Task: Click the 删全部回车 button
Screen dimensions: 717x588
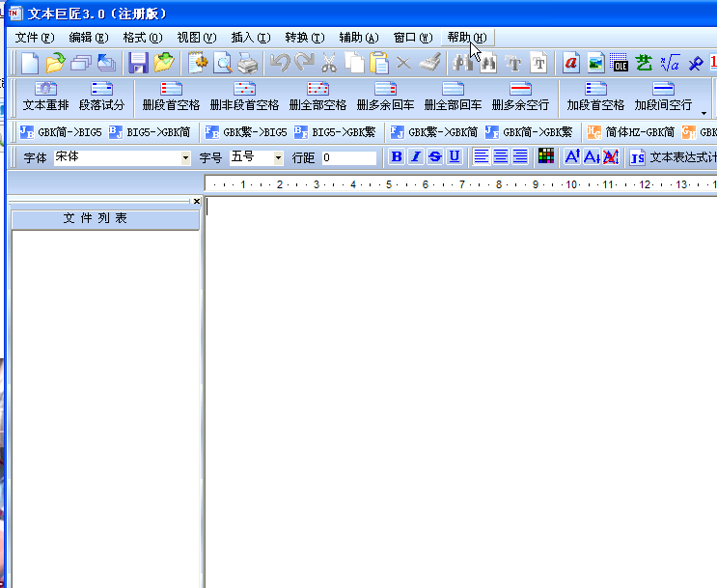Action: [x=454, y=97]
